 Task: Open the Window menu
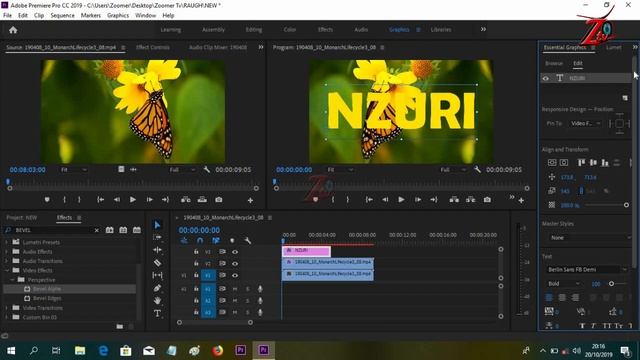[x=145, y=16]
